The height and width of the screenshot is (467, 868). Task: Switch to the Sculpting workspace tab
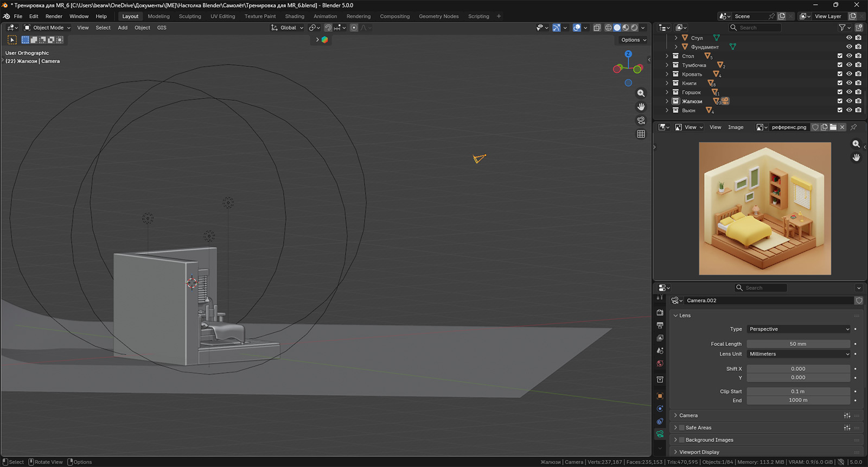(190, 16)
